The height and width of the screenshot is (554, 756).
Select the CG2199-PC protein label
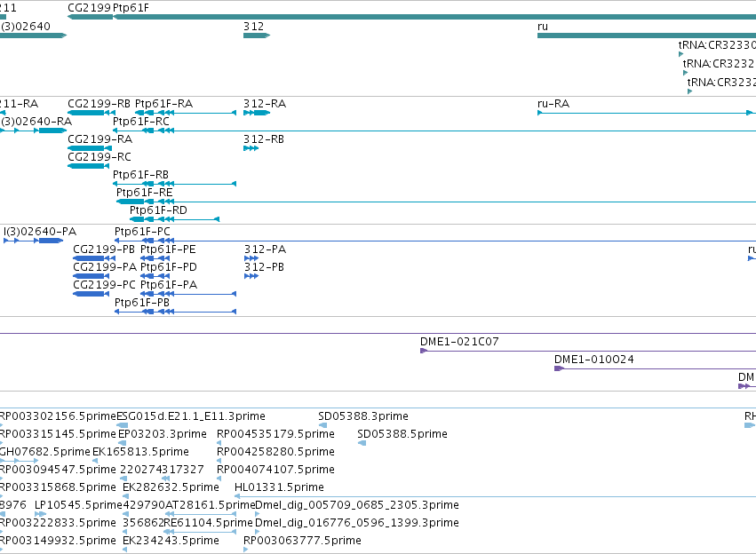tap(104, 285)
